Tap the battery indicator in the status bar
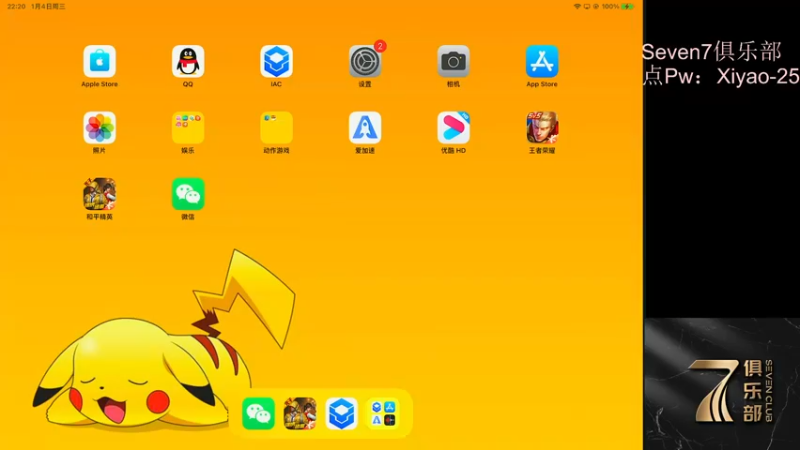800x450 pixels. pyautogui.click(x=628, y=7)
